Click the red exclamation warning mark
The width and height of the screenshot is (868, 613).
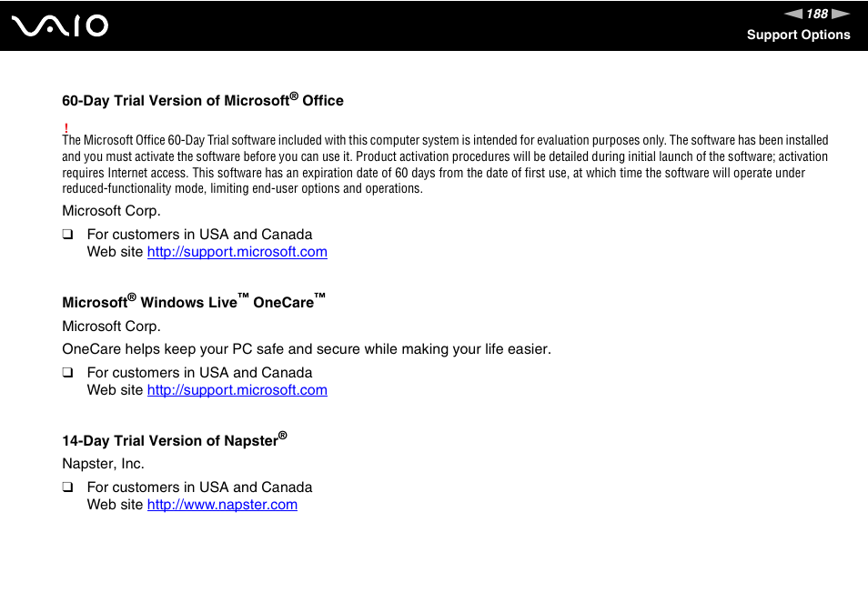[x=66, y=128]
